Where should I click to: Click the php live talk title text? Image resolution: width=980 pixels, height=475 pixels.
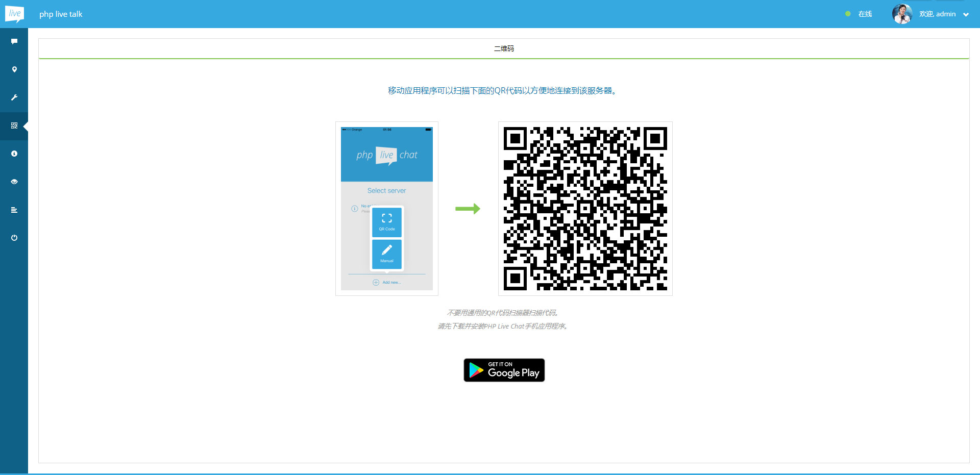61,14
